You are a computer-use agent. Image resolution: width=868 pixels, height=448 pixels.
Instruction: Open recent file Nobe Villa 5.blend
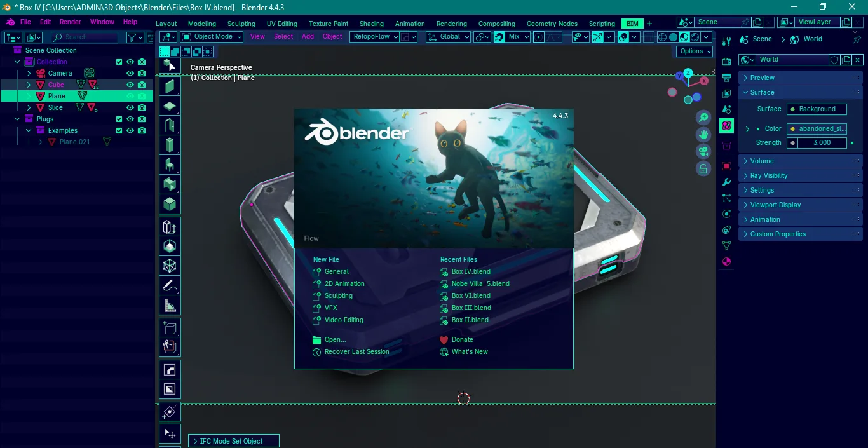click(x=480, y=284)
